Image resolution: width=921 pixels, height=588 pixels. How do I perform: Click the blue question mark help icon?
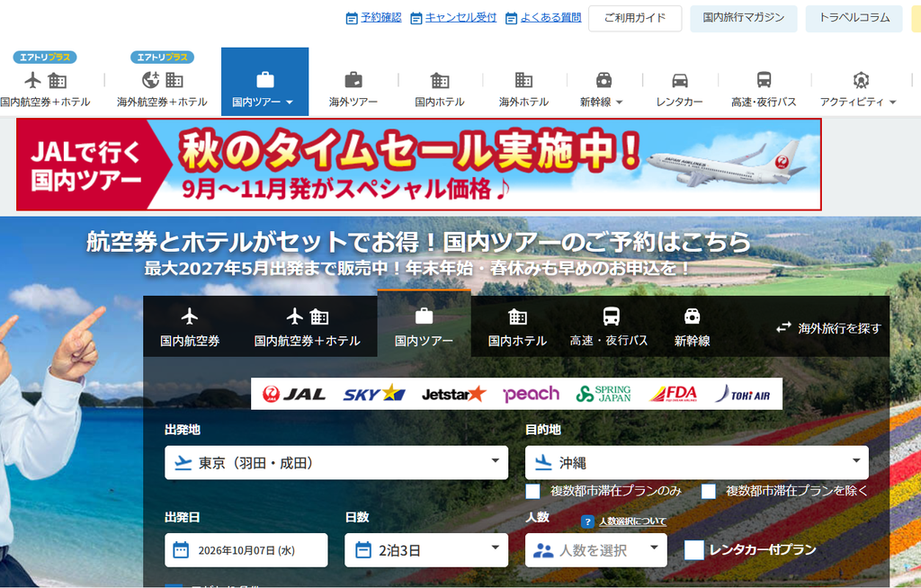(587, 521)
